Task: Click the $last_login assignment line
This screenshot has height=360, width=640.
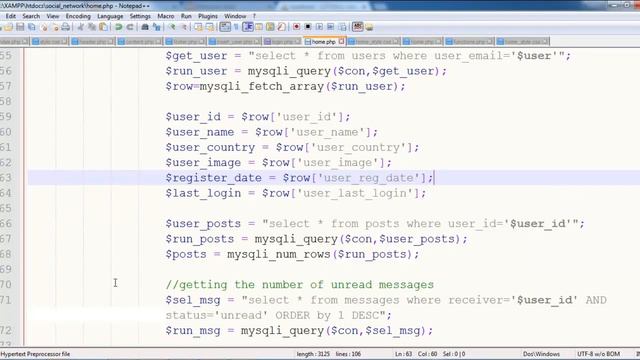Action: click(x=296, y=193)
